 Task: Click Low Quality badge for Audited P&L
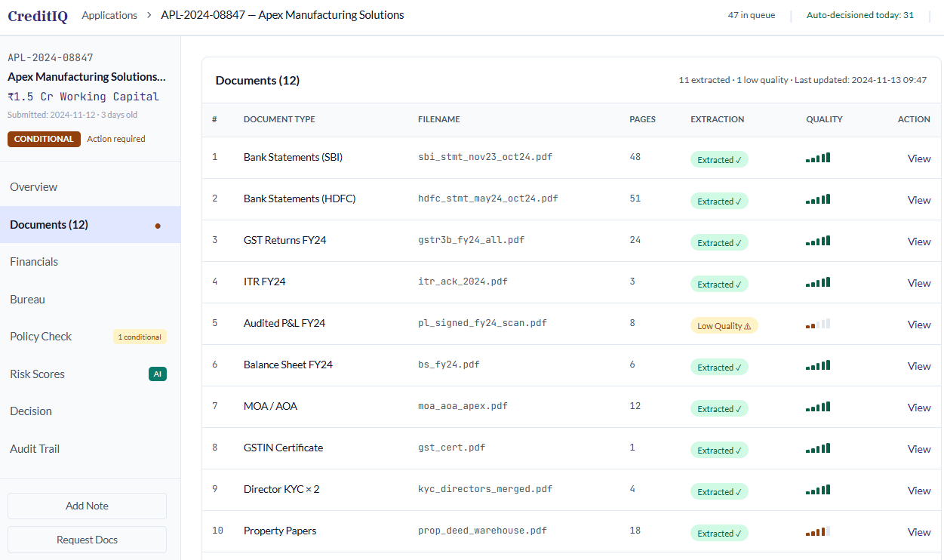click(x=724, y=326)
